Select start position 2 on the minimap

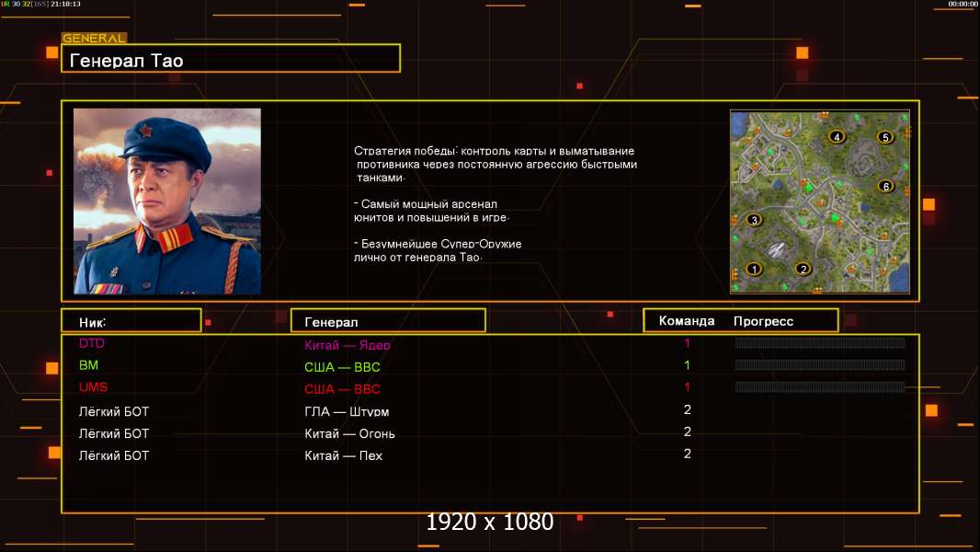(803, 269)
